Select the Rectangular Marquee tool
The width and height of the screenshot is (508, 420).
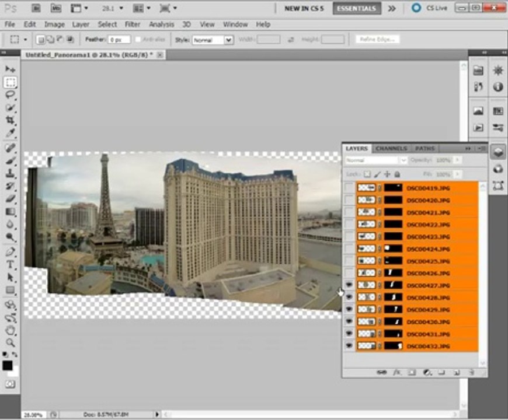(x=10, y=82)
